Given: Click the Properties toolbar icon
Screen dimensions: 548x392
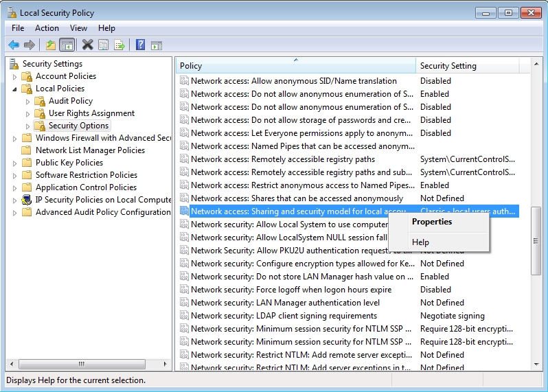Looking at the screenshot, I should (104, 45).
